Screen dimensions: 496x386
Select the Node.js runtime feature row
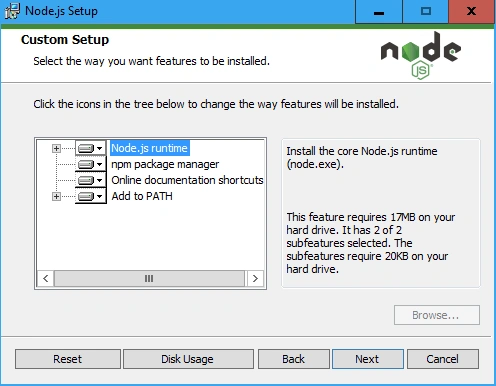[150, 148]
